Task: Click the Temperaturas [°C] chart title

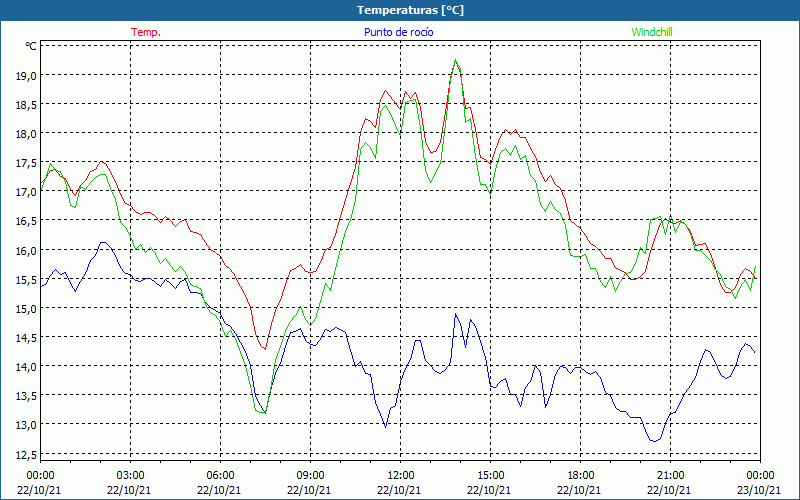Action: coord(410,10)
